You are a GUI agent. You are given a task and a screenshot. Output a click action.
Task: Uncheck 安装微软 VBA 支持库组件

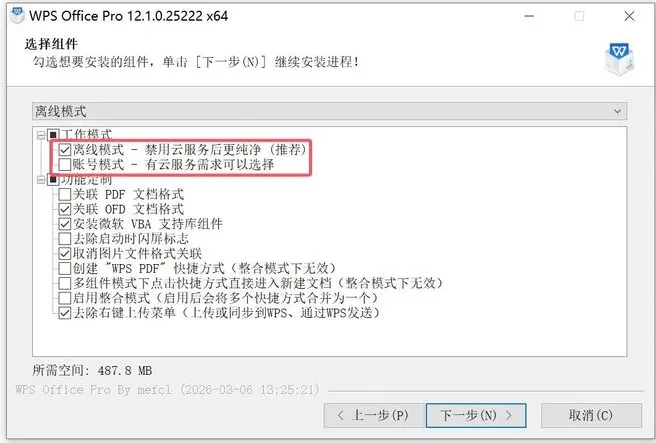64,224
